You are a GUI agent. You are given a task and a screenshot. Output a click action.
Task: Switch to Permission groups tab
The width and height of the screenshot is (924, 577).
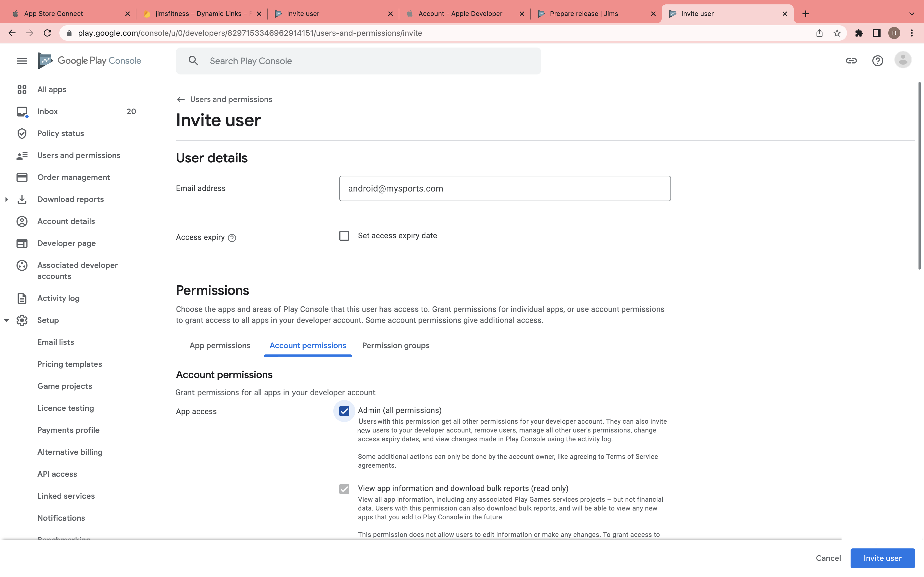click(395, 345)
